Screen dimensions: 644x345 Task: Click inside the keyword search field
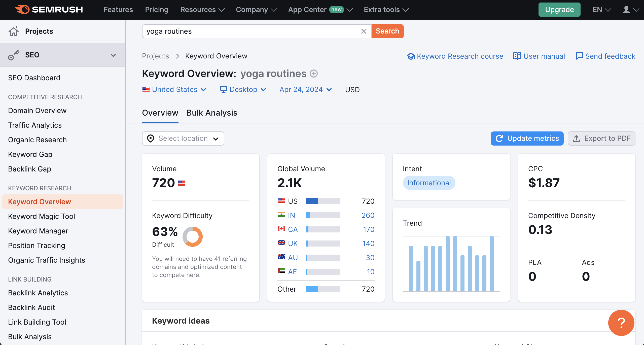[252, 31]
